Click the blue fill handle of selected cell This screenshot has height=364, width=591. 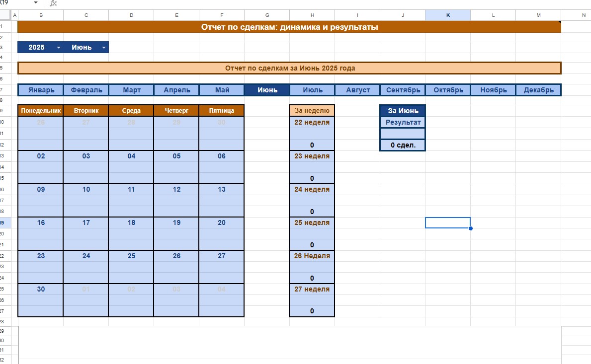(x=470, y=228)
